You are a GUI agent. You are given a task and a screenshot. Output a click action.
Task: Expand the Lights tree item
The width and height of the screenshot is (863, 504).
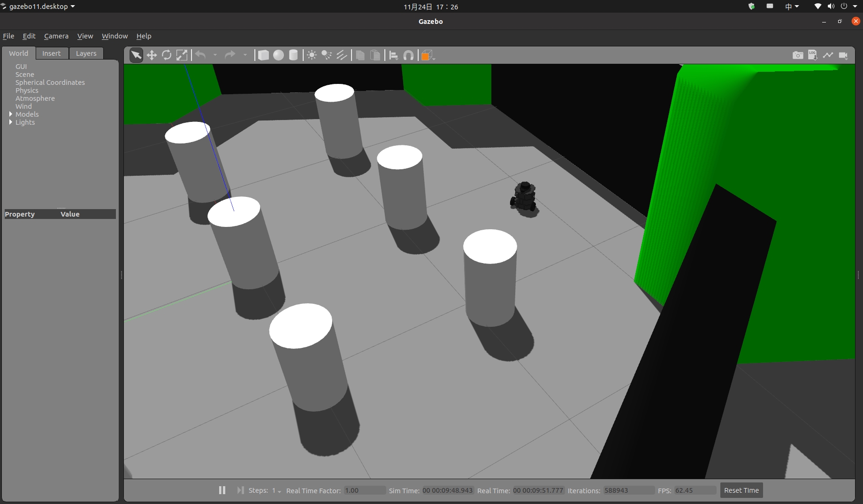click(10, 122)
